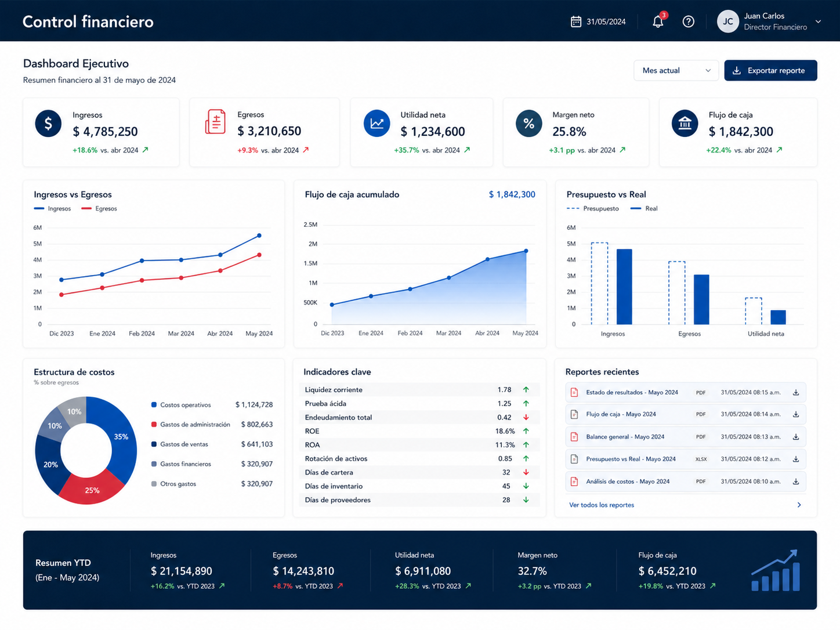This screenshot has height=630, width=840.
Task: Click the May 2024 Ingresos data point
Action: click(x=259, y=236)
